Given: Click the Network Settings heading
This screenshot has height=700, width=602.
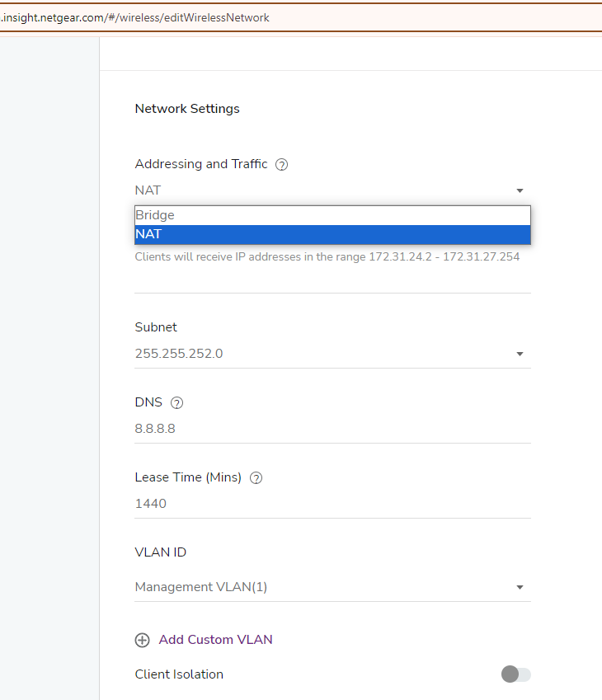Looking at the screenshot, I should pyautogui.click(x=187, y=109).
